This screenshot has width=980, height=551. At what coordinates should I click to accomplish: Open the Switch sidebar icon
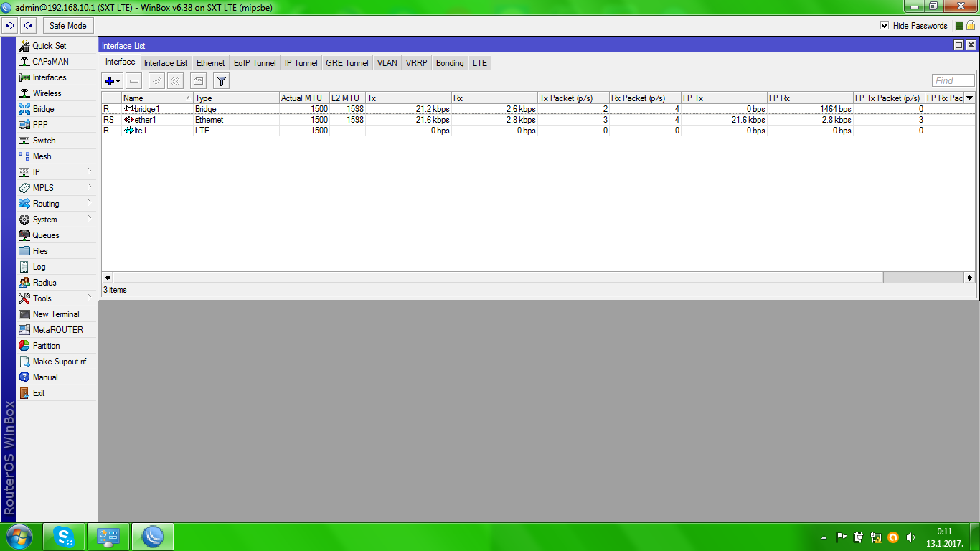(x=24, y=141)
